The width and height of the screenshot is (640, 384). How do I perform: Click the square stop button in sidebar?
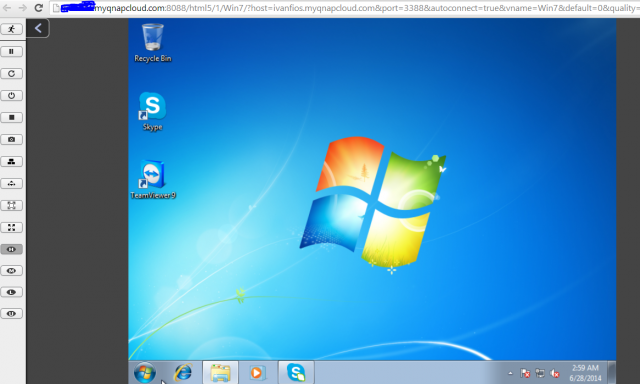(11, 118)
